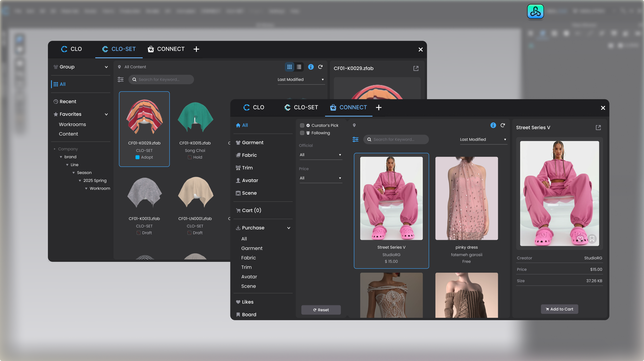Expand Company tree node
Screen dimensions: 644x361
pos(54,149)
